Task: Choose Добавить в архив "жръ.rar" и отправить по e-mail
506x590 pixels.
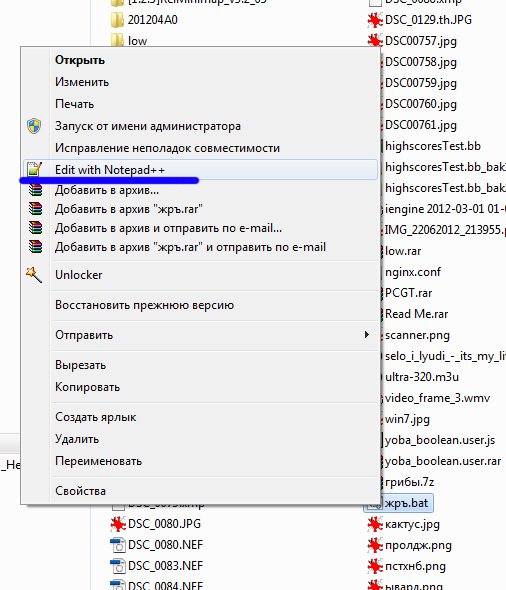Action: [x=190, y=247]
